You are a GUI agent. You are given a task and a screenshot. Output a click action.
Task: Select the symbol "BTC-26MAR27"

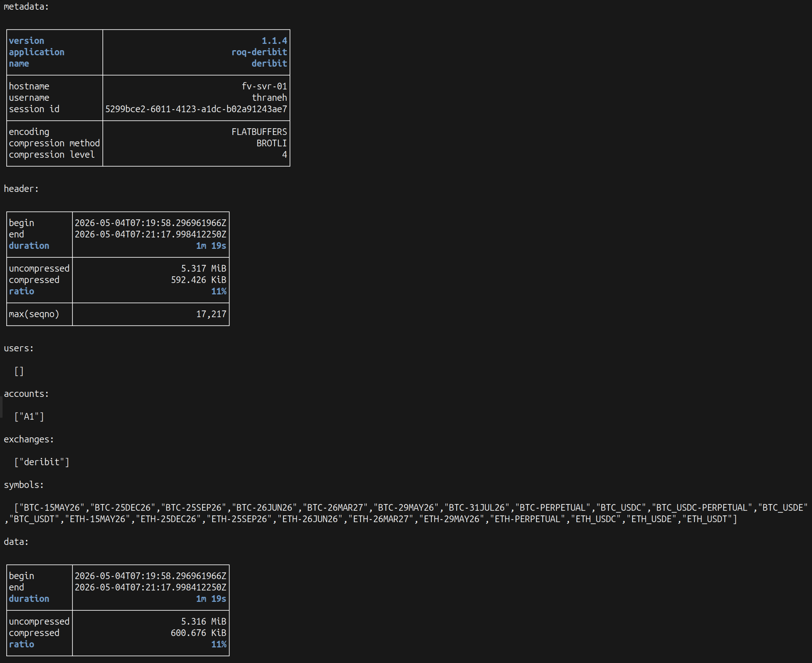coord(335,508)
